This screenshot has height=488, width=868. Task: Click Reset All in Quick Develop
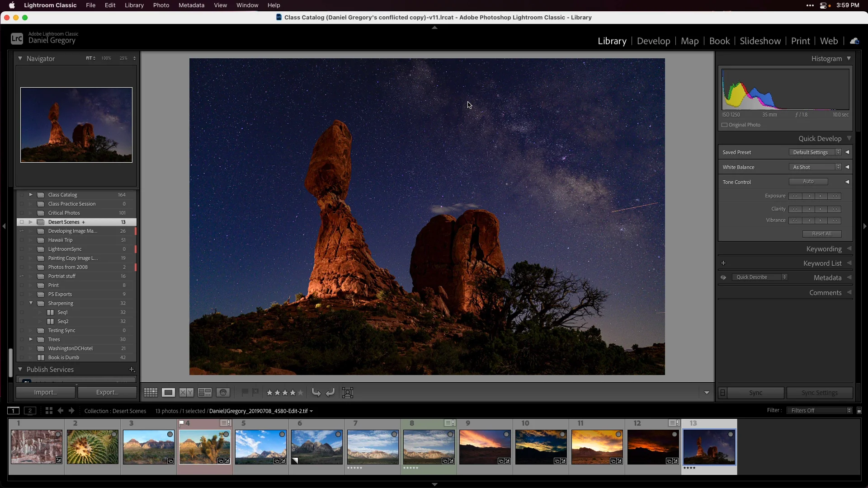[821, 234]
